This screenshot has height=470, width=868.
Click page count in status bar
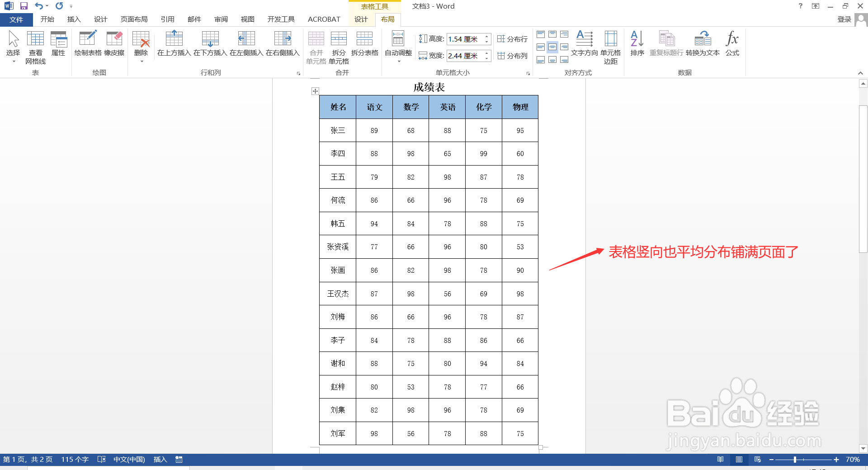click(x=28, y=460)
